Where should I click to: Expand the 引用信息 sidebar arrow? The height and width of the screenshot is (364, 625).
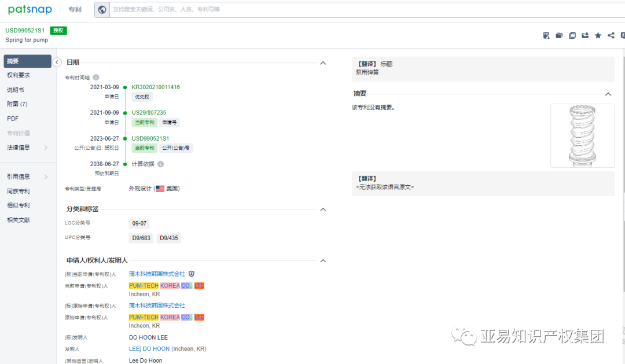pyautogui.click(x=46, y=177)
